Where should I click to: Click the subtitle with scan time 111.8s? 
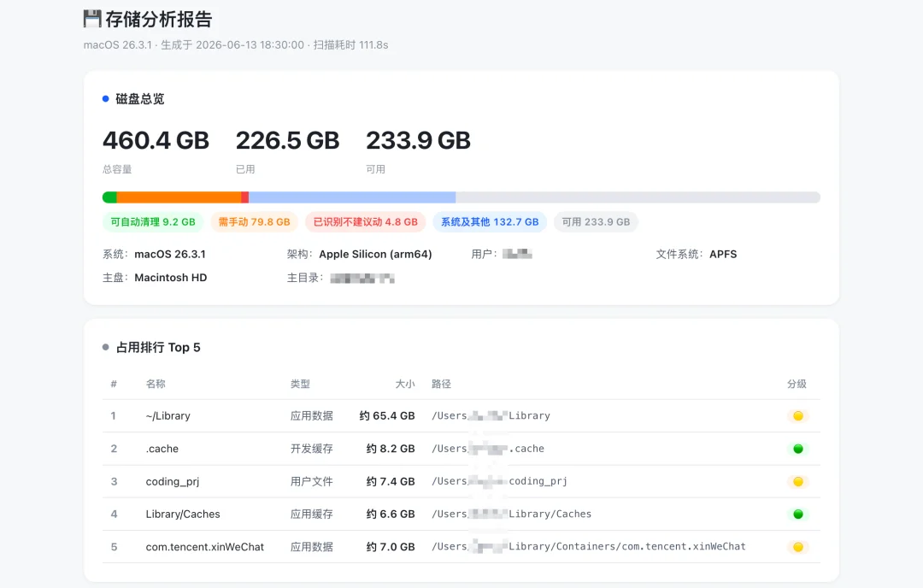[x=236, y=45]
